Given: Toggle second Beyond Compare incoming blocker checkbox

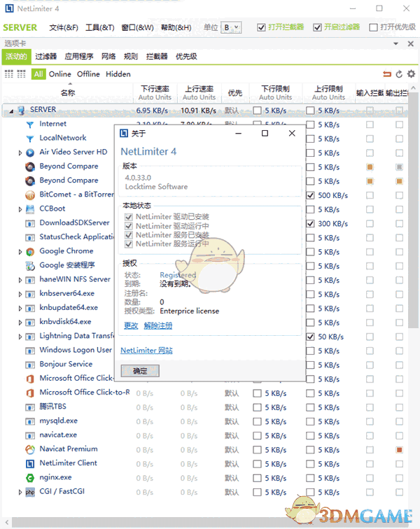Looking at the screenshot, I should [370, 181].
